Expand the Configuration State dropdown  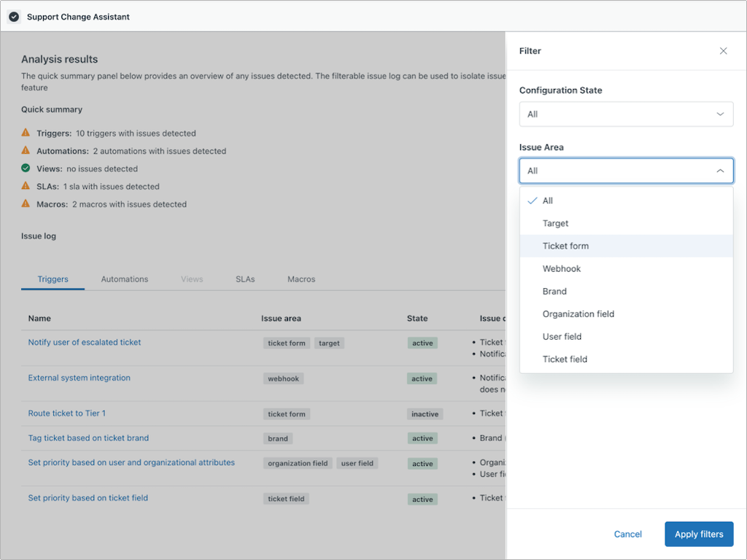point(626,114)
